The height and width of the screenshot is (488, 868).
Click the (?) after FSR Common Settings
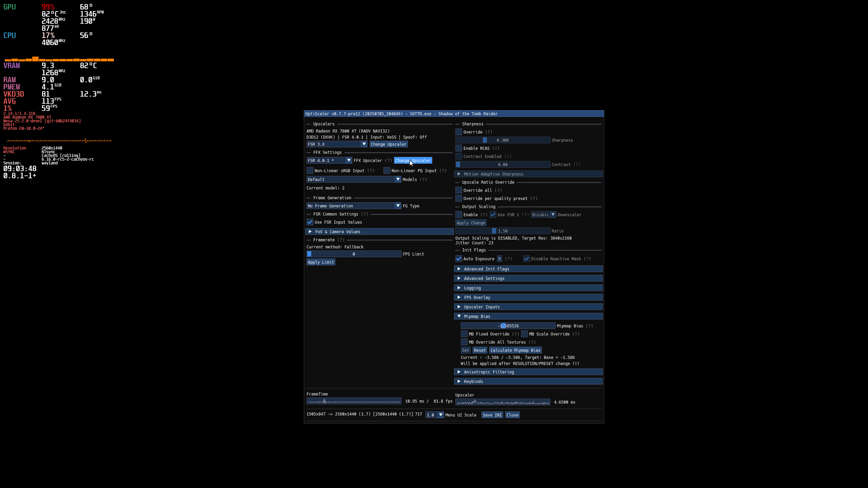pos(364,214)
